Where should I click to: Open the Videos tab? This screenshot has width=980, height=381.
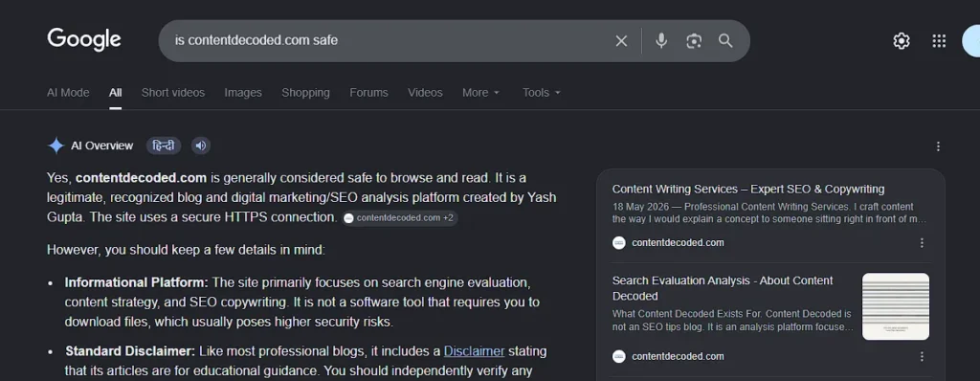click(x=425, y=93)
